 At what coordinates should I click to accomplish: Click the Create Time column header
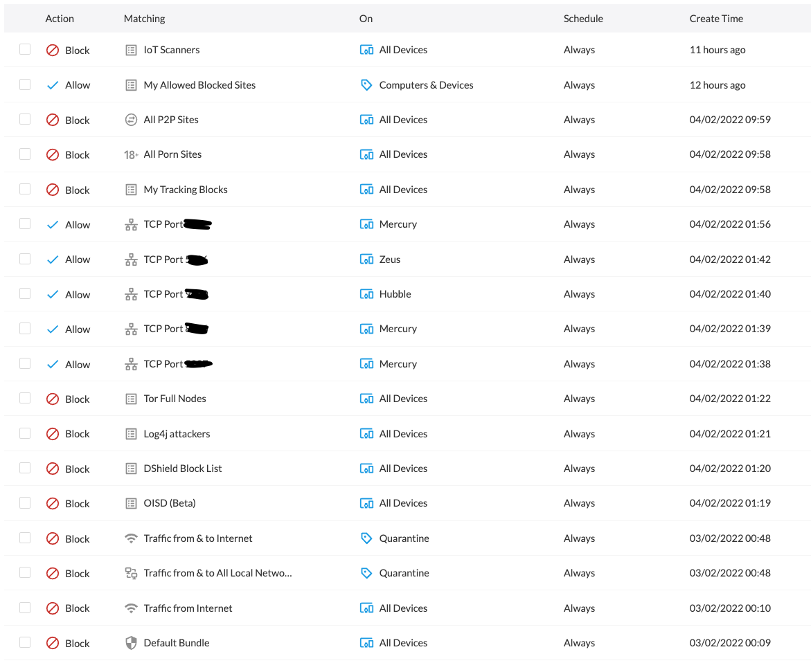pyautogui.click(x=715, y=19)
